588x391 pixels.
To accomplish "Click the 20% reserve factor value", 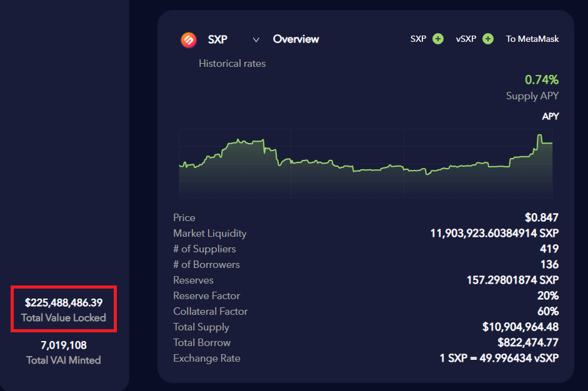I will coord(548,296).
